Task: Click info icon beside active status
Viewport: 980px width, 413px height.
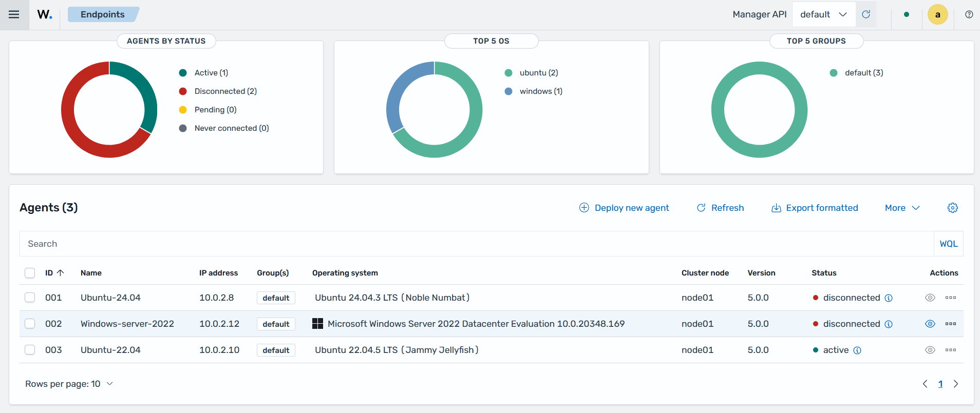Action: pos(857,350)
